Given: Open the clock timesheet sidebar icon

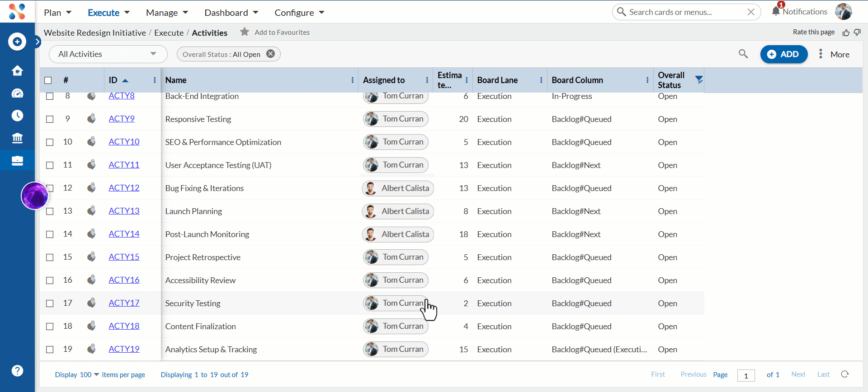Looking at the screenshot, I should coord(17,116).
